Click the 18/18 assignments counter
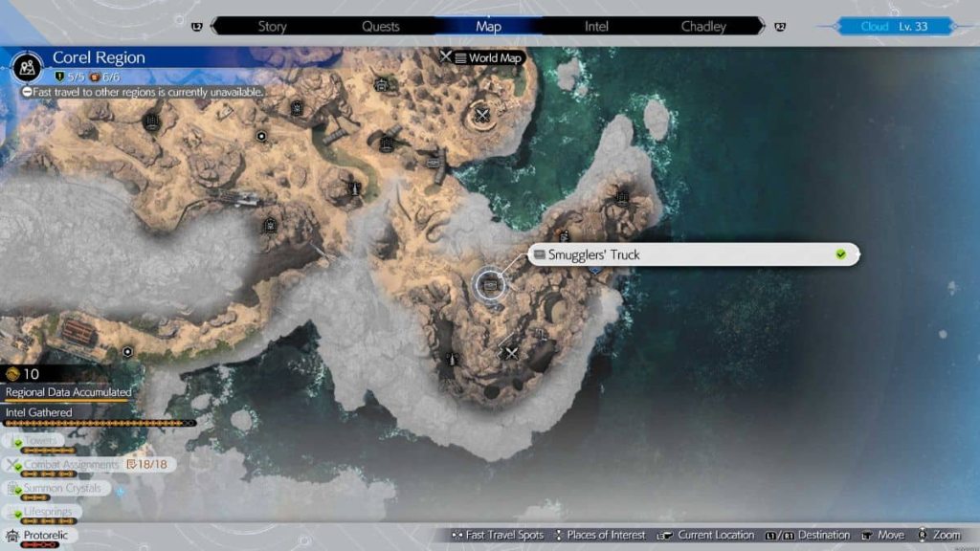 coord(146,464)
